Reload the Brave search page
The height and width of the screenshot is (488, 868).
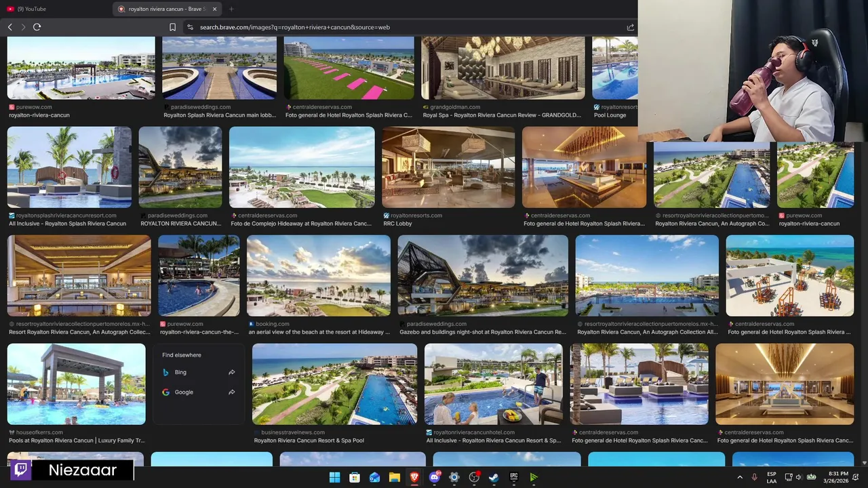37,27
